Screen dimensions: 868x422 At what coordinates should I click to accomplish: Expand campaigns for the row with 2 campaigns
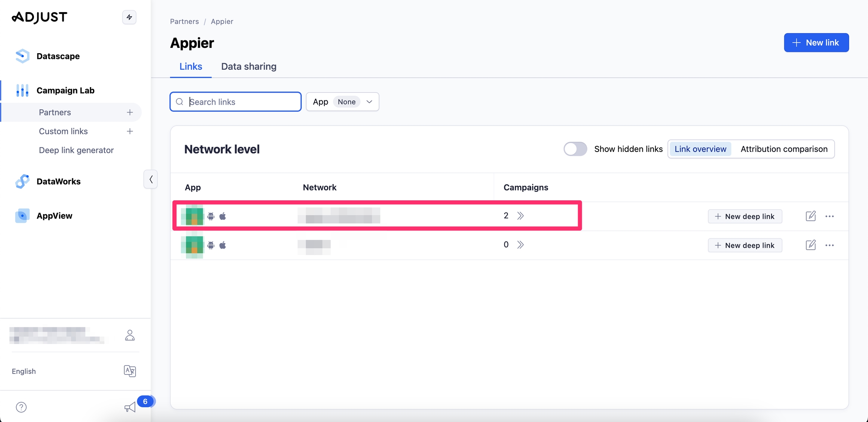tap(520, 216)
